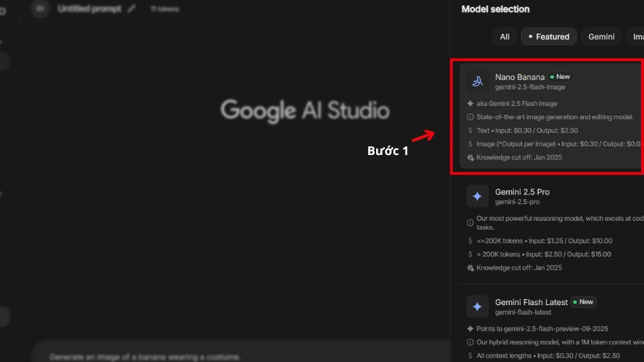Click Nano Banana knowledge cutoff icon
Viewport: 644px width, 362px height.
[x=470, y=157]
